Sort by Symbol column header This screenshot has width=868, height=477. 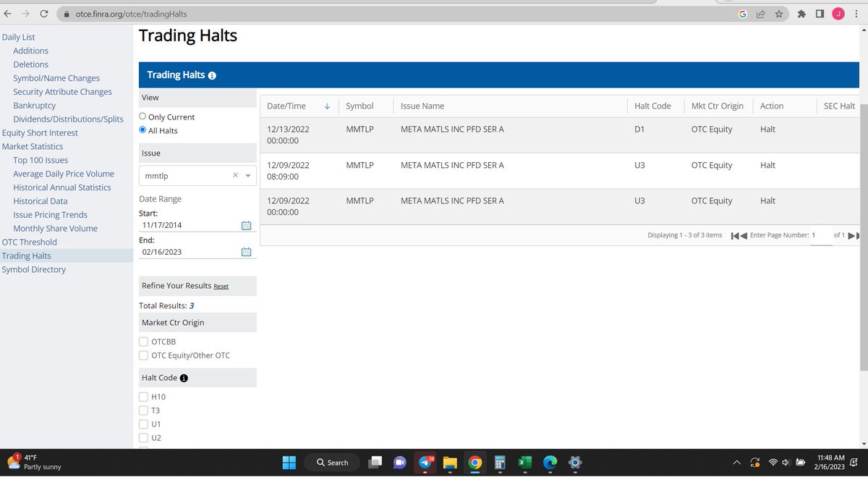pos(359,106)
